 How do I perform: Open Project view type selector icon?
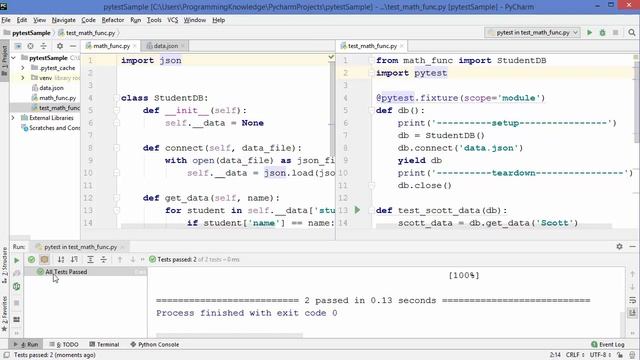[x=18, y=46]
